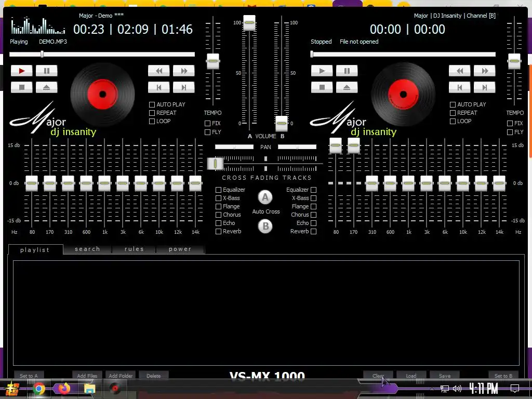532x399 pixels.
Task: Click deck A 1k equalizer slider handle
Action: [x=104, y=183]
